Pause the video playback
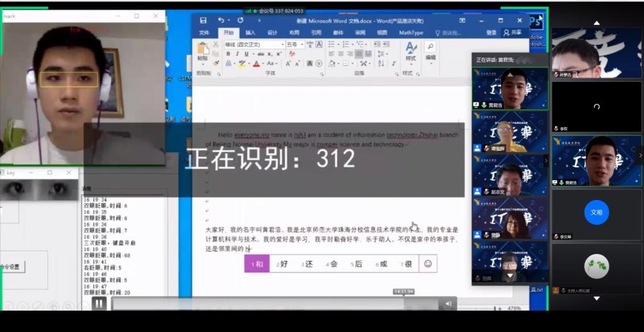644x332 pixels. (99, 304)
